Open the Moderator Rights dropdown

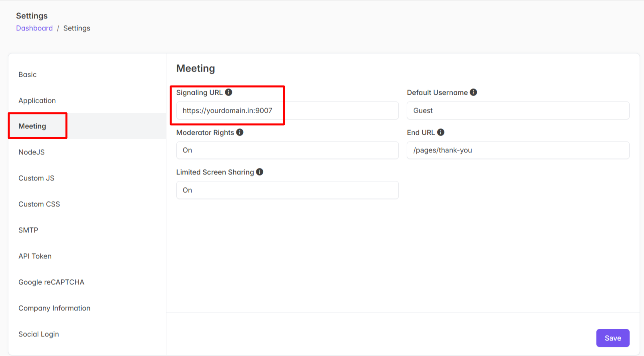click(287, 150)
